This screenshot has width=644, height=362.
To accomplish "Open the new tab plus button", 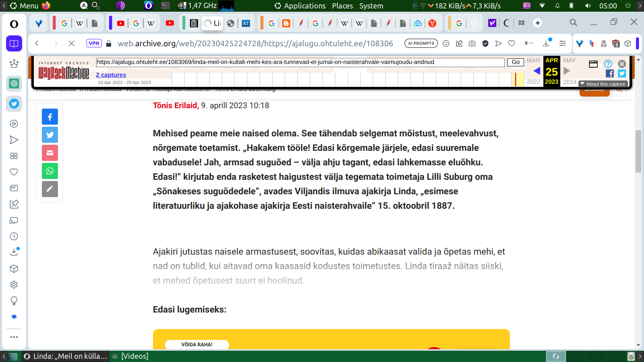I will (x=538, y=23).
